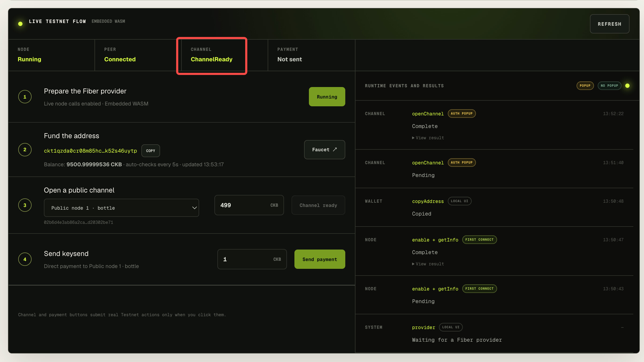644x362 pixels.
Task: Click AUTH POPUP badge on 13:51:40 openChannel
Action: coord(462,163)
